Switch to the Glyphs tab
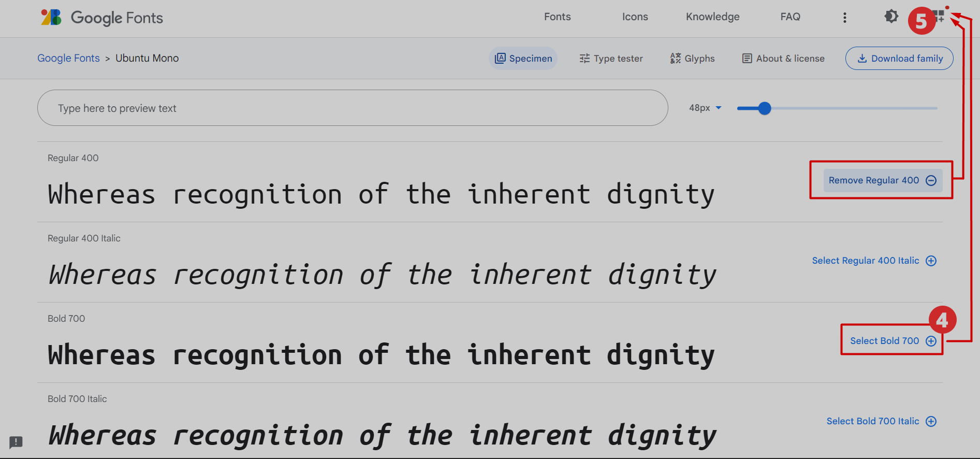This screenshot has height=459, width=980. click(x=692, y=59)
